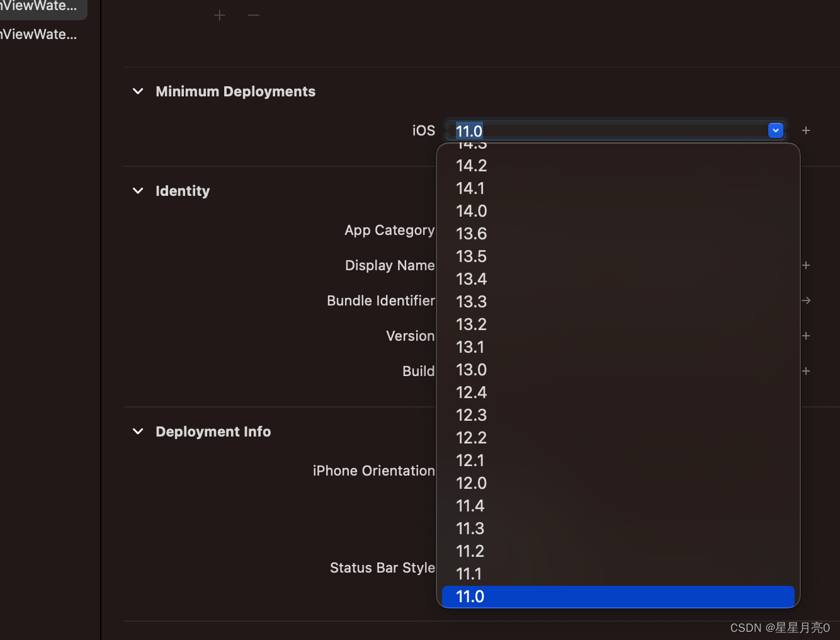Click the remove target minus icon at the top
840x640 pixels.
253,14
